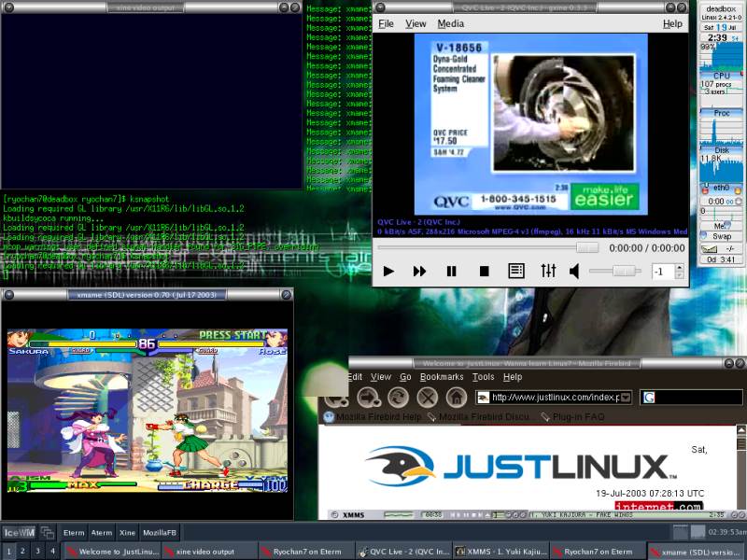Open the File menu in gxine
Screen dimensions: 747x560
click(386, 23)
